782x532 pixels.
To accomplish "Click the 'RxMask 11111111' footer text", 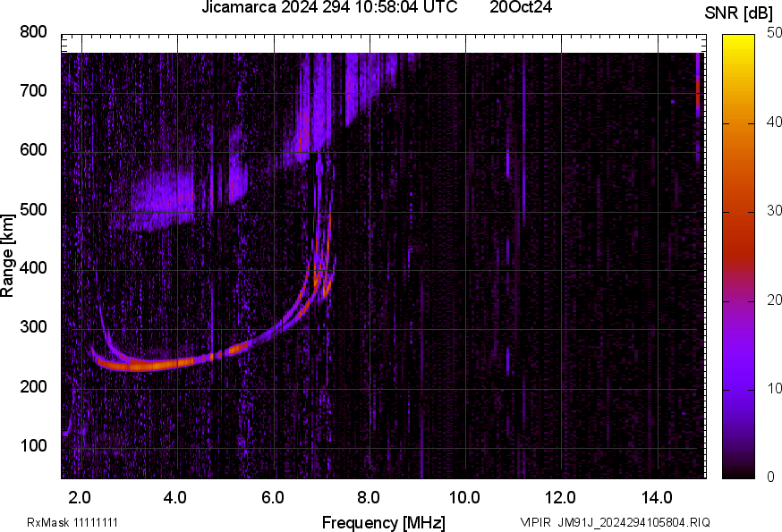I will click(x=72, y=523).
